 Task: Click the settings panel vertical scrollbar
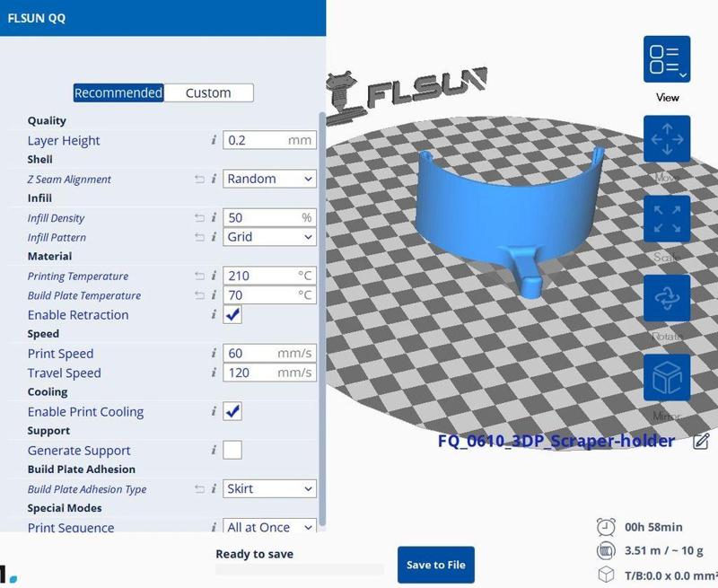tap(322, 320)
